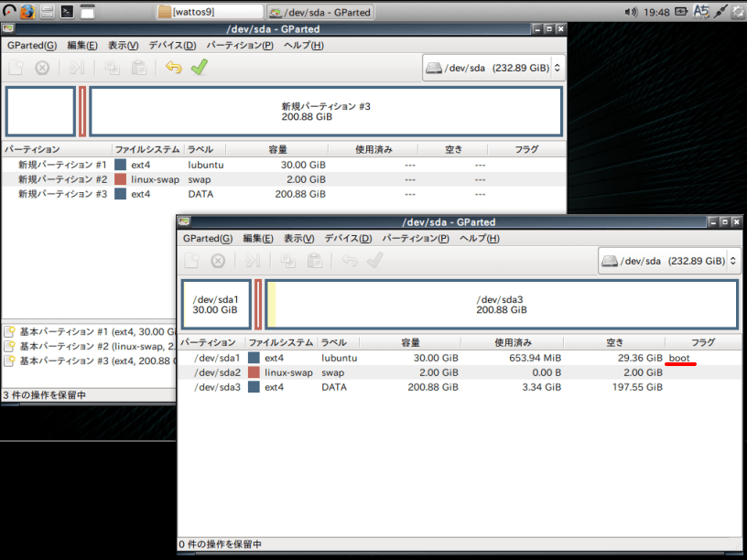The height and width of the screenshot is (560, 747).
Task: Click ext4 blue swatch on 新規パーティション #1 row
Action: pyautogui.click(x=121, y=165)
